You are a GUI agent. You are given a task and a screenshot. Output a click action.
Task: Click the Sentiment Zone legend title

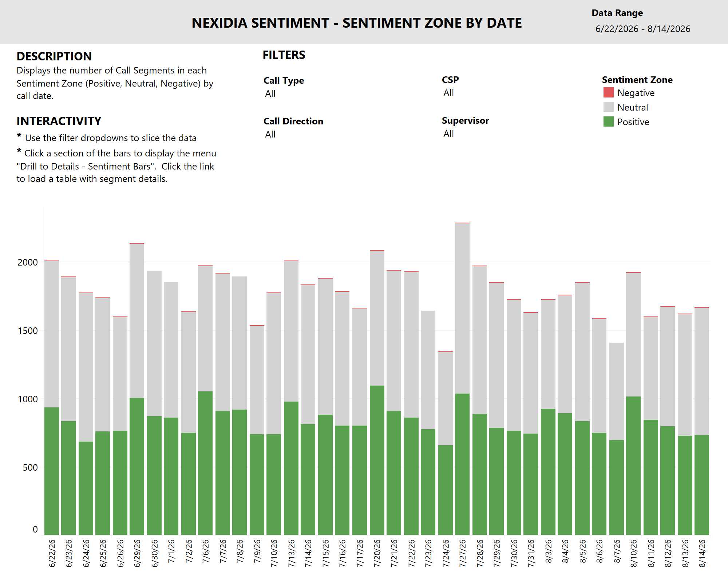pos(637,80)
